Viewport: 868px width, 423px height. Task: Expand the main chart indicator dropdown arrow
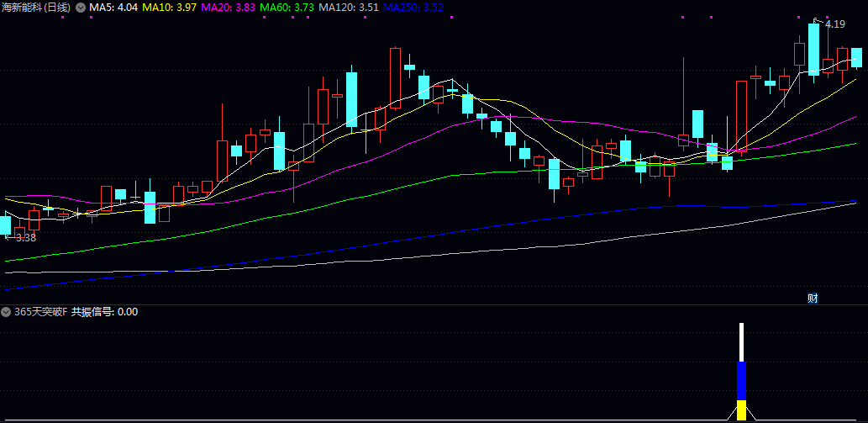tap(81, 8)
